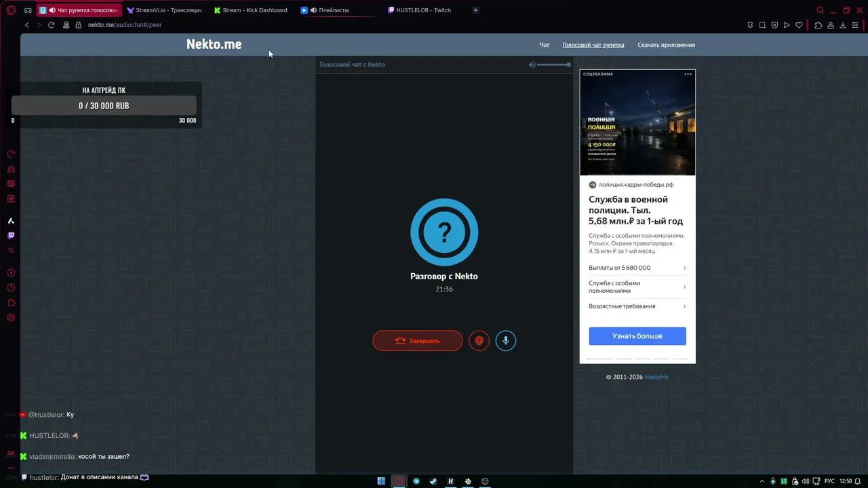
Task: Show hidden system tray icons
Action: tap(762, 481)
